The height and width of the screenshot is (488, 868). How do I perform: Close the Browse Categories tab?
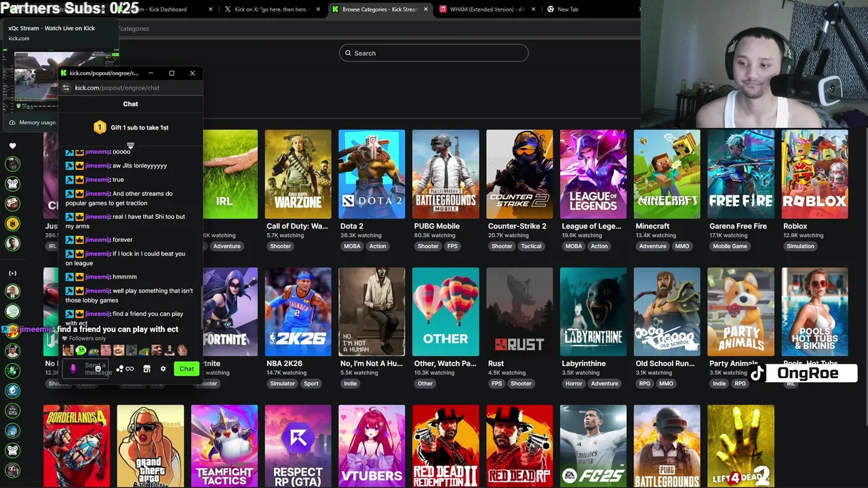pos(426,9)
